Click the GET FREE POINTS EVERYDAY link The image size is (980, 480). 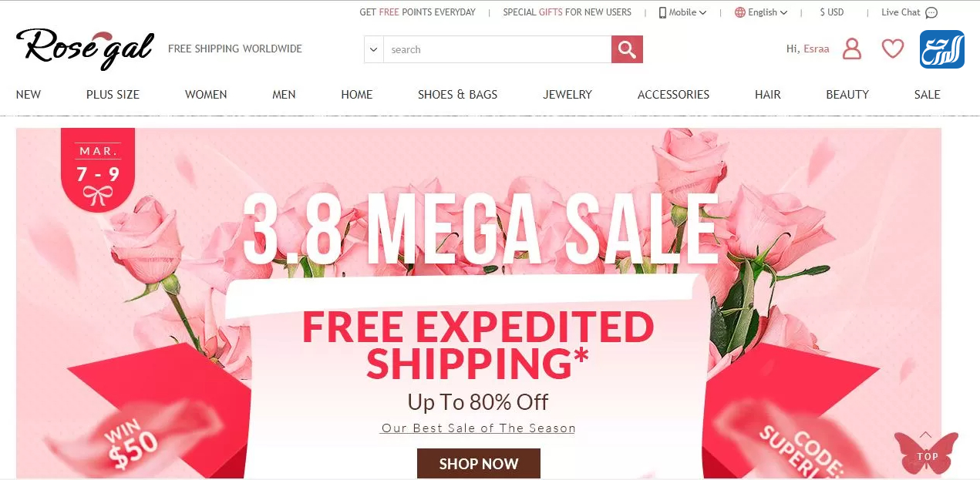tap(417, 12)
